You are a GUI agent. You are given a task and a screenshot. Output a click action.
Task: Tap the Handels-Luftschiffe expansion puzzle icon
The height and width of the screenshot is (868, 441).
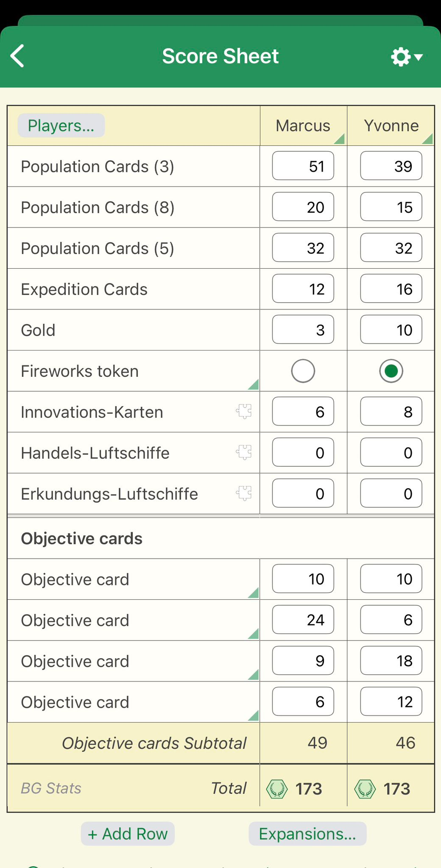tap(244, 452)
